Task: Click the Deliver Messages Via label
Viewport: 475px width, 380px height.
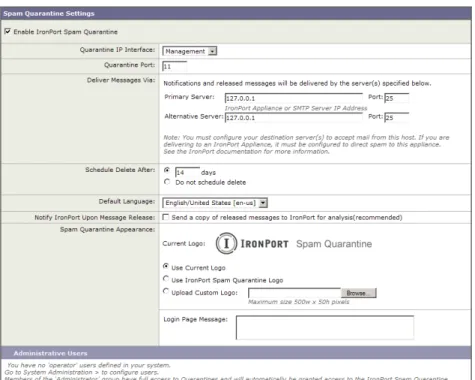Action: pos(121,80)
